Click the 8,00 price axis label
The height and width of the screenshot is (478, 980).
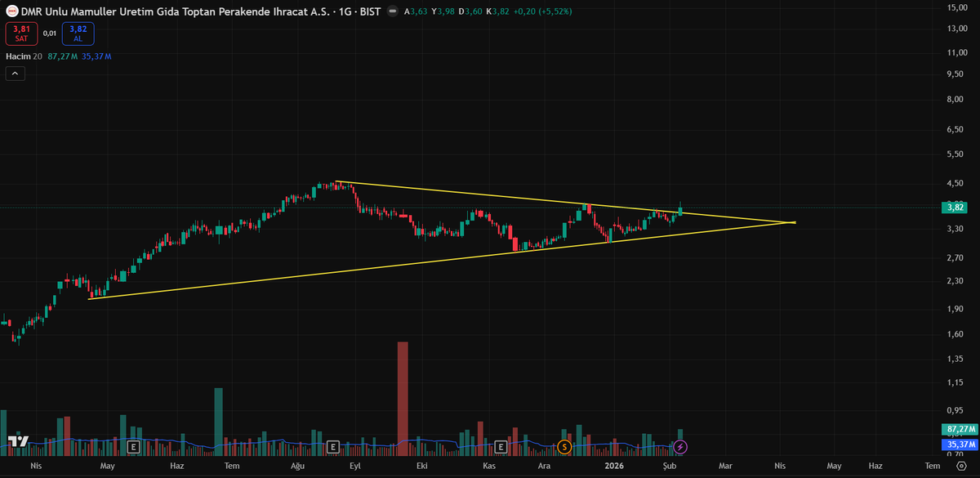coord(956,100)
